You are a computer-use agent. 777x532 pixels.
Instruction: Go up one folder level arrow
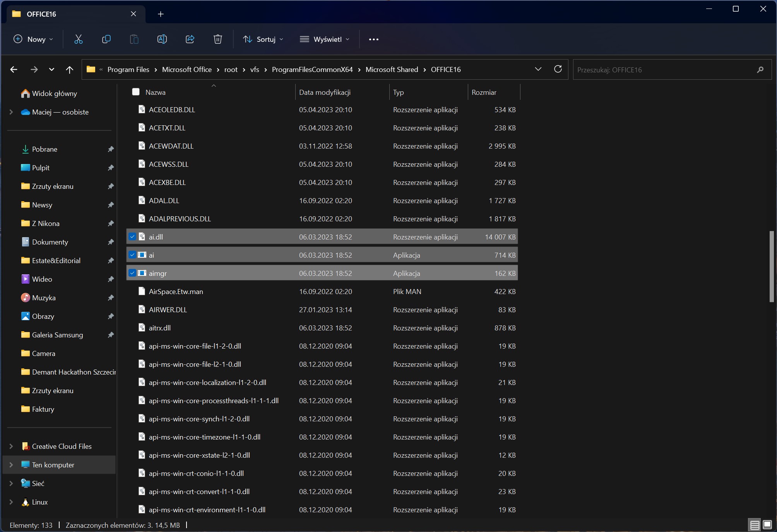(x=70, y=70)
